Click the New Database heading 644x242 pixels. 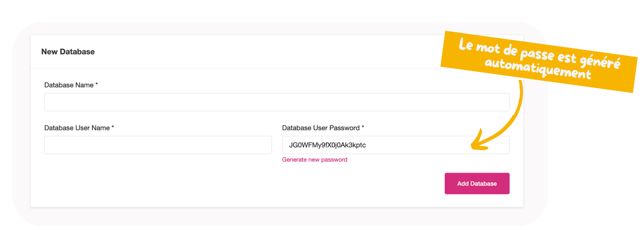click(x=68, y=52)
